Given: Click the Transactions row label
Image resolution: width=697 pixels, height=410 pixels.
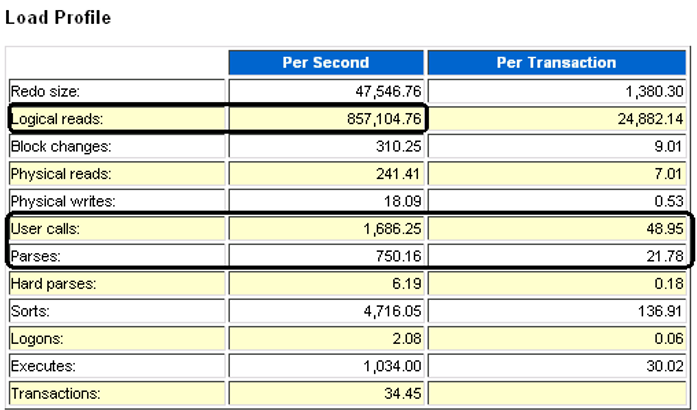Looking at the screenshot, I should pos(55,394).
